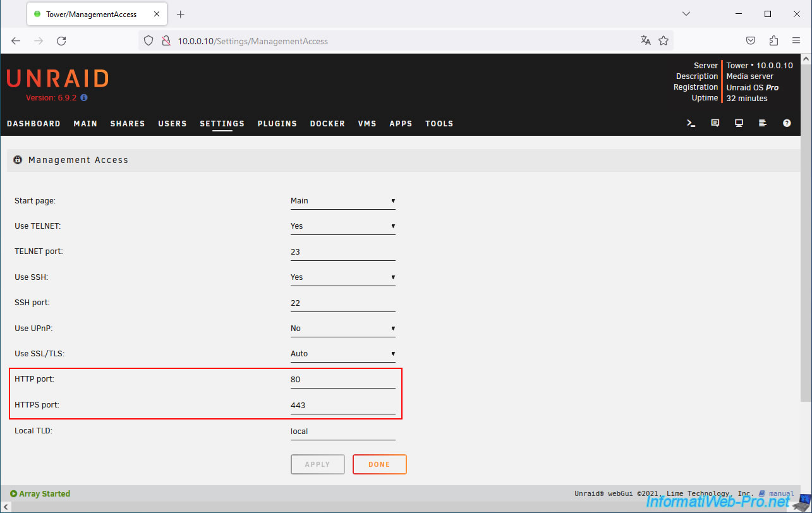Expand the Use UPnP dropdown

(342, 329)
